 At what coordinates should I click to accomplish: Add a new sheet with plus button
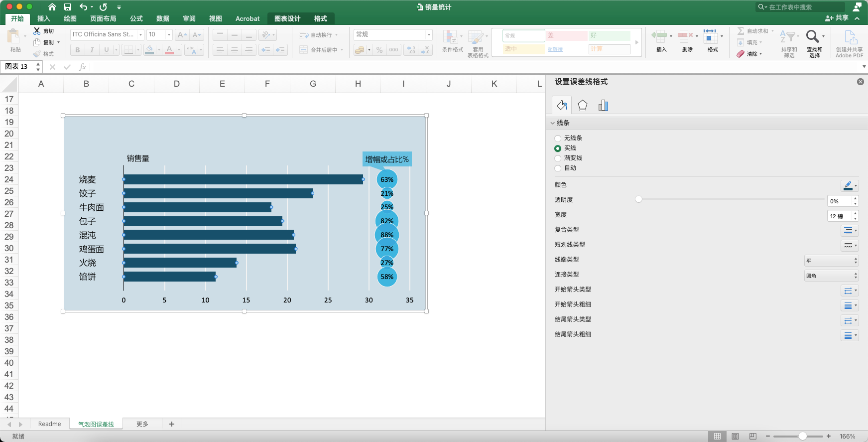172,424
